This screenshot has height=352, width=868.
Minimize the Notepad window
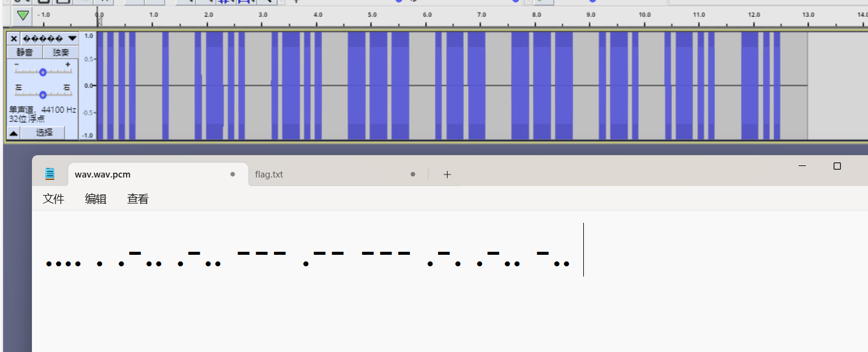point(802,166)
